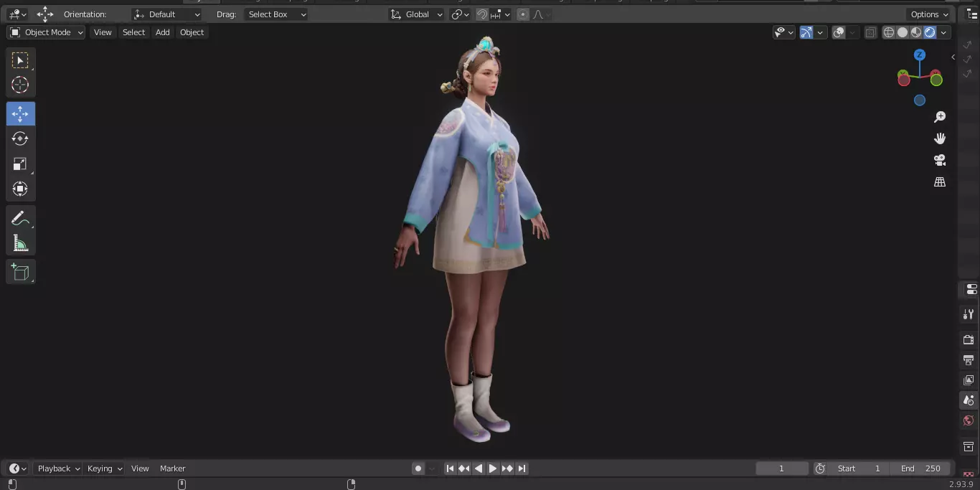980x490 pixels.
Task: Click the move arrows icon beside Orientation
Action: coord(45,14)
